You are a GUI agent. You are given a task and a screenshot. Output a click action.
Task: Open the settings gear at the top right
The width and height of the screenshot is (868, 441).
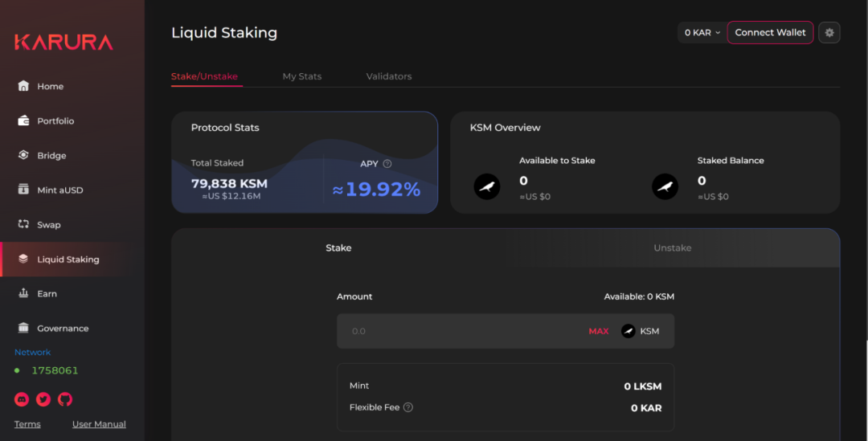coord(829,33)
